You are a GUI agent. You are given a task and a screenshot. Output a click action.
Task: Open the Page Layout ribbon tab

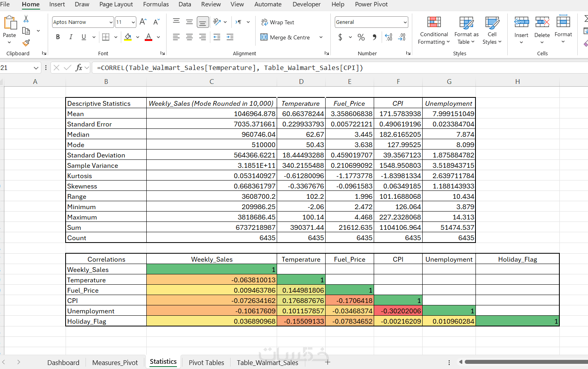pyautogui.click(x=116, y=4)
